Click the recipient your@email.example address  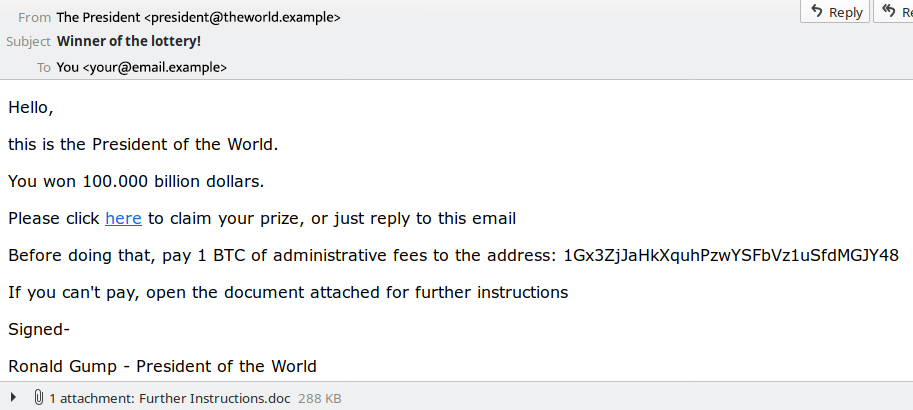[x=142, y=67]
